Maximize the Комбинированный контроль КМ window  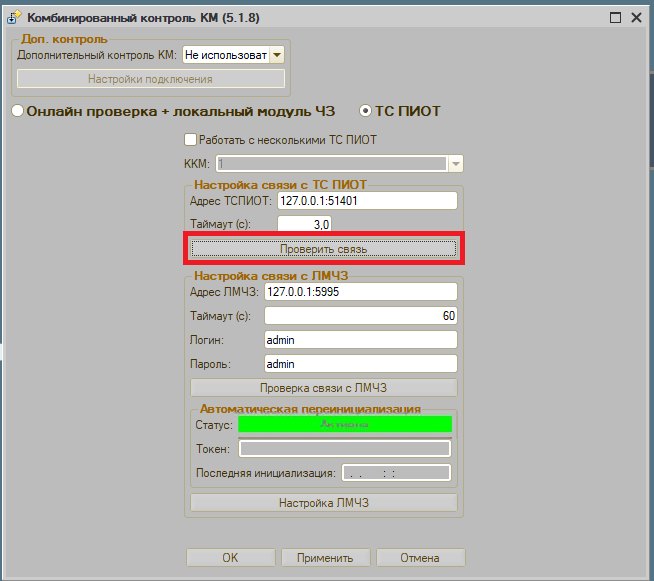tap(615, 18)
